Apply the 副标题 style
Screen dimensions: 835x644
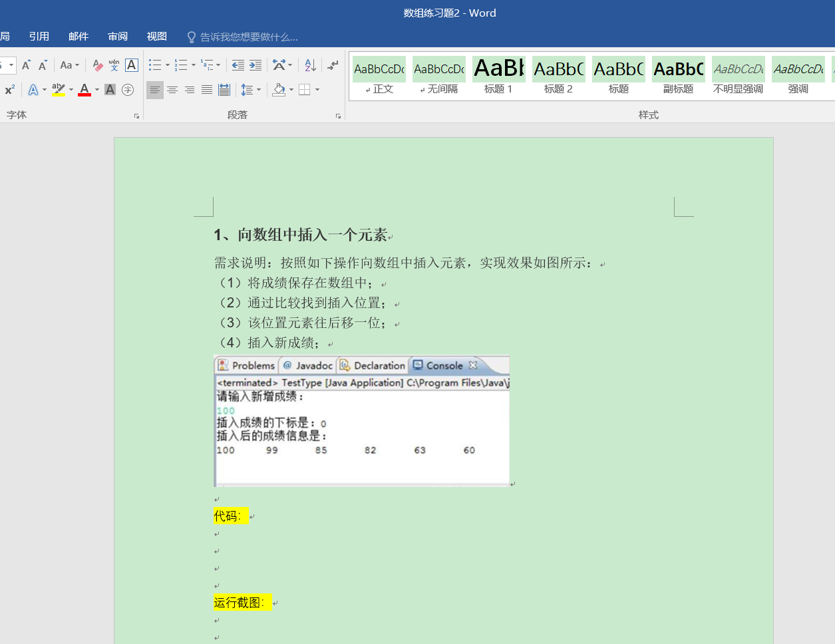pyautogui.click(x=679, y=77)
